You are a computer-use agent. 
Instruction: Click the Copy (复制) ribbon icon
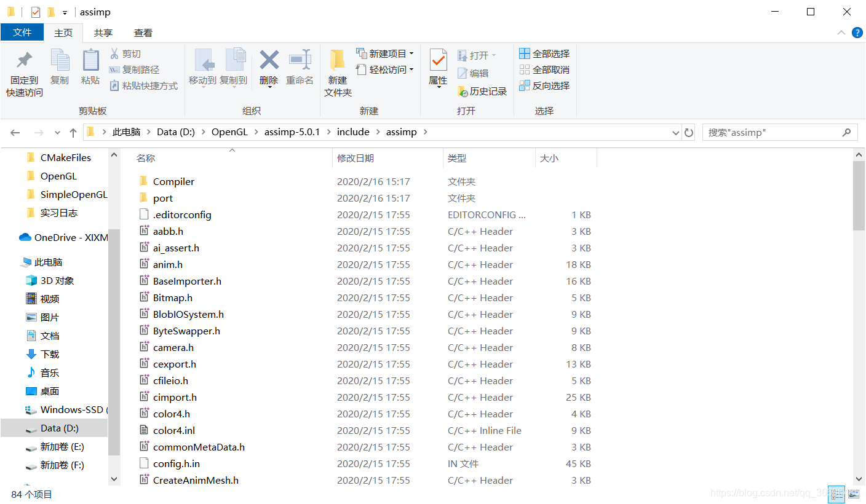click(60, 60)
